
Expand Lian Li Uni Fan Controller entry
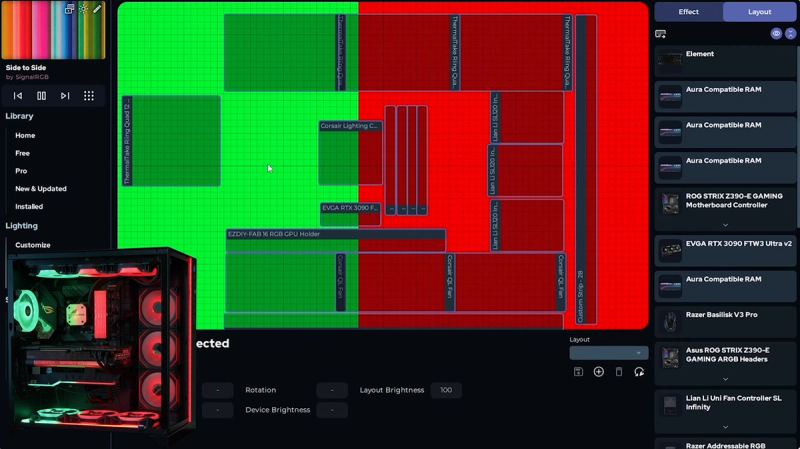(x=725, y=427)
